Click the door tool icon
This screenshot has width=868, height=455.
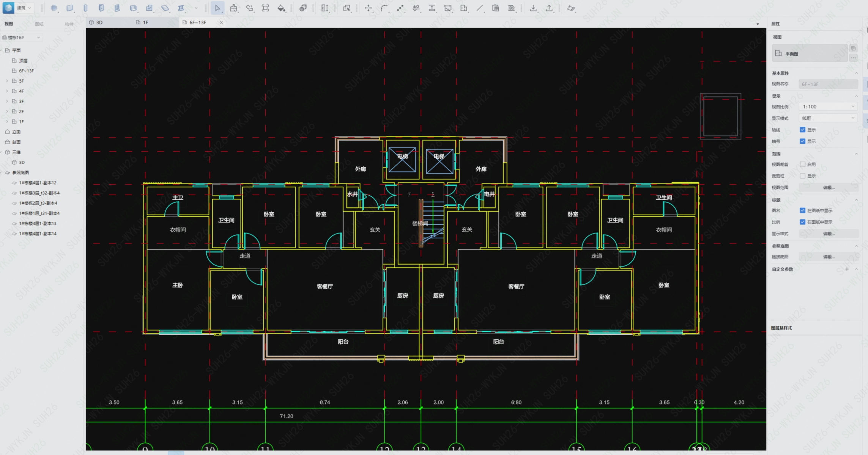(x=101, y=8)
